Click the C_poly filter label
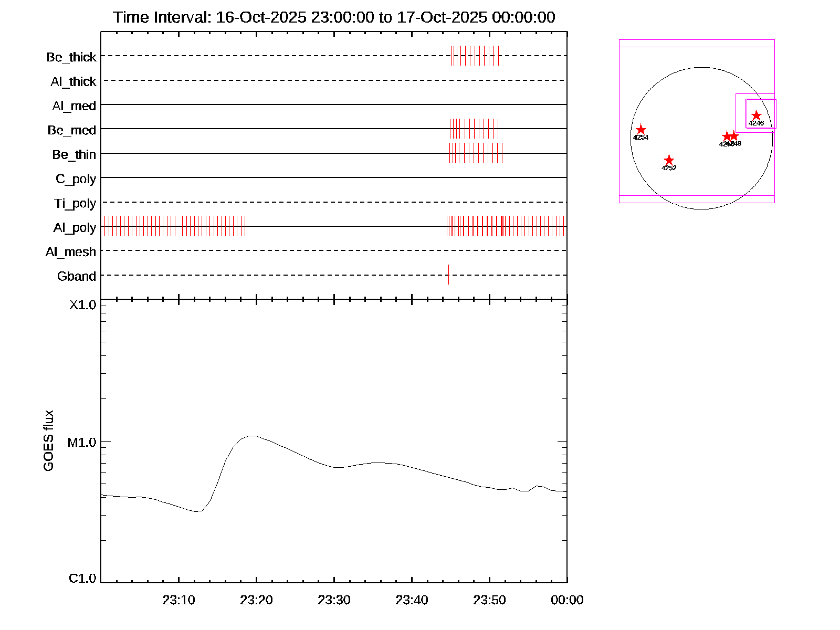The width and height of the screenshot is (840, 630). pyautogui.click(x=76, y=179)
